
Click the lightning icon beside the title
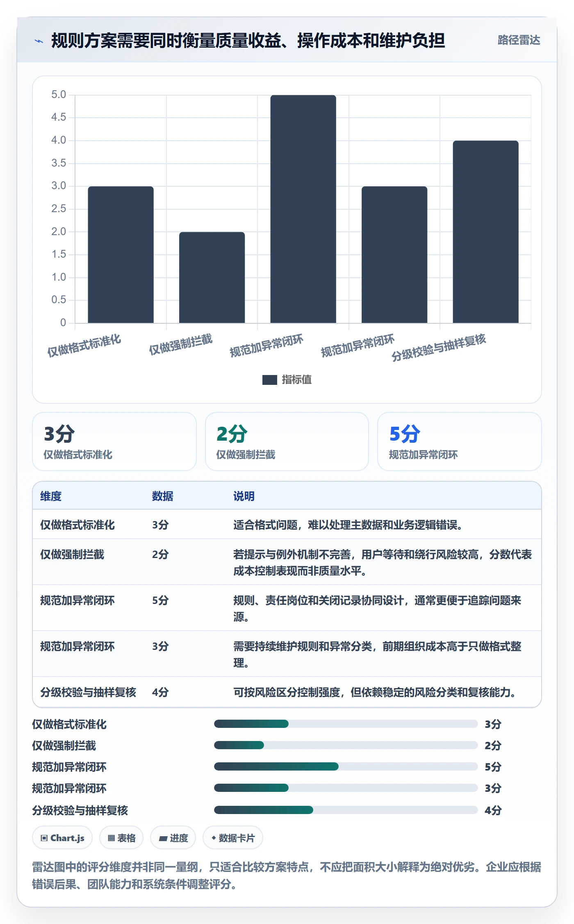coord(39,41)
